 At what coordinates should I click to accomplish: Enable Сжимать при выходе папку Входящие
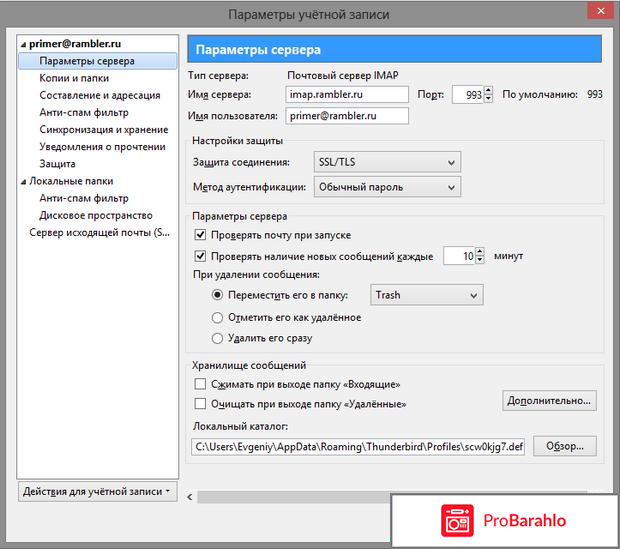click(200, 384)
